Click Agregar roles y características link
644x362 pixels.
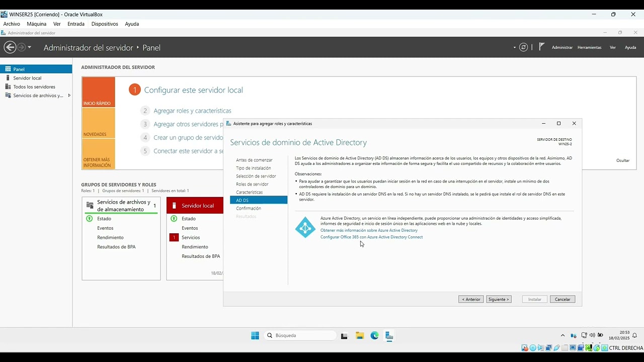click(x=192, y=111)
